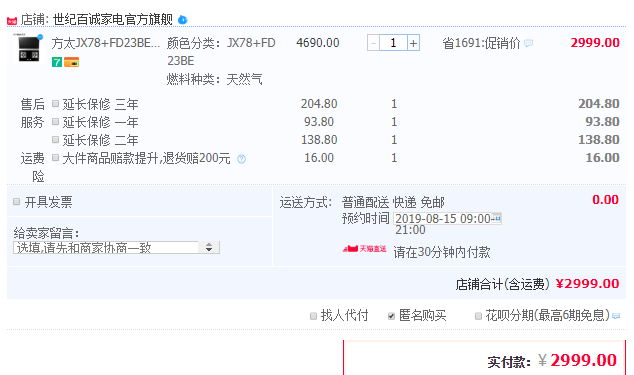Screen dimensions: 634x375
Task: Click the 204.80 unit price for 三年 warranty
Action: click(319, 104)
